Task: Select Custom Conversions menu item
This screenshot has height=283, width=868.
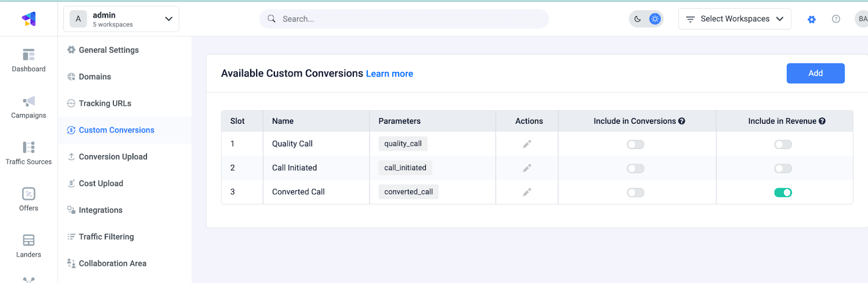Action: coord(125,130)
